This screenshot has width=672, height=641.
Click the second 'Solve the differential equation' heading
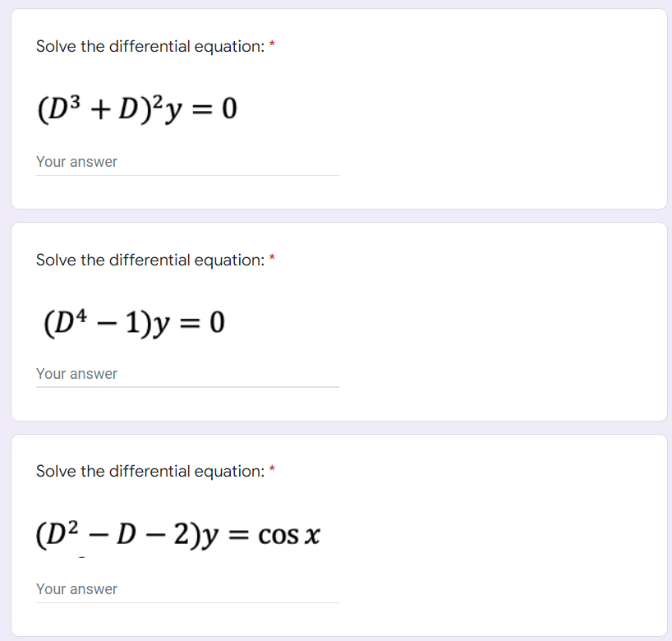coord(148,260)
